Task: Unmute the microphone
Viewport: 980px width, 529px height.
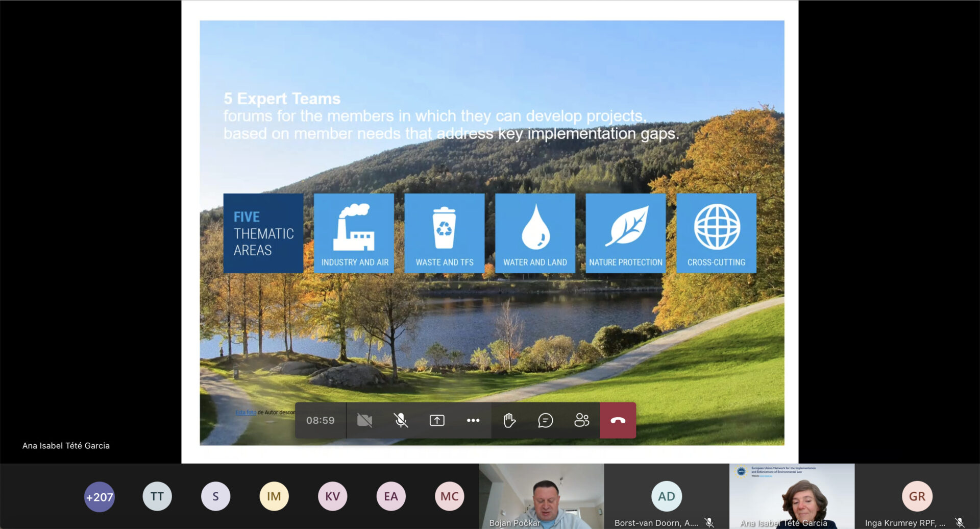Action: coord(401,420)
